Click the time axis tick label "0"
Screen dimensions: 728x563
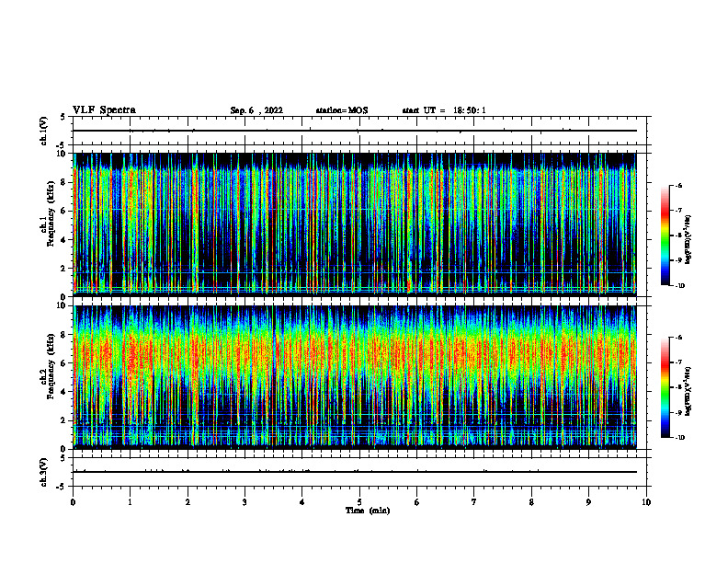[x=73, y=502]
